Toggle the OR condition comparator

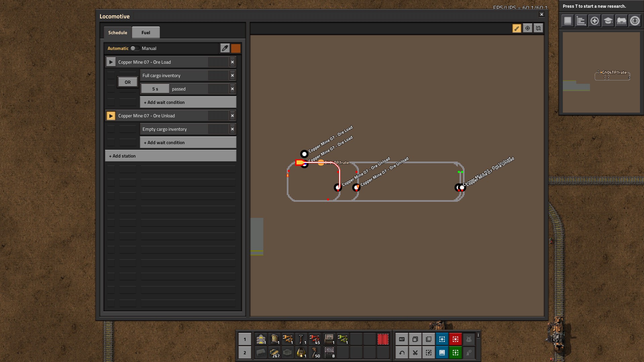tap(128, 82)
